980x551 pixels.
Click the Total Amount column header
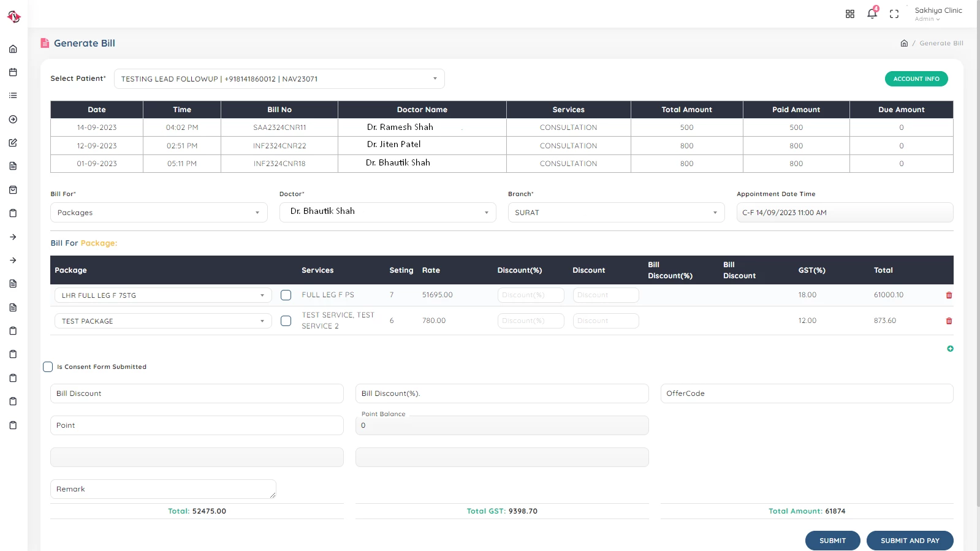[x=686, y=110]
